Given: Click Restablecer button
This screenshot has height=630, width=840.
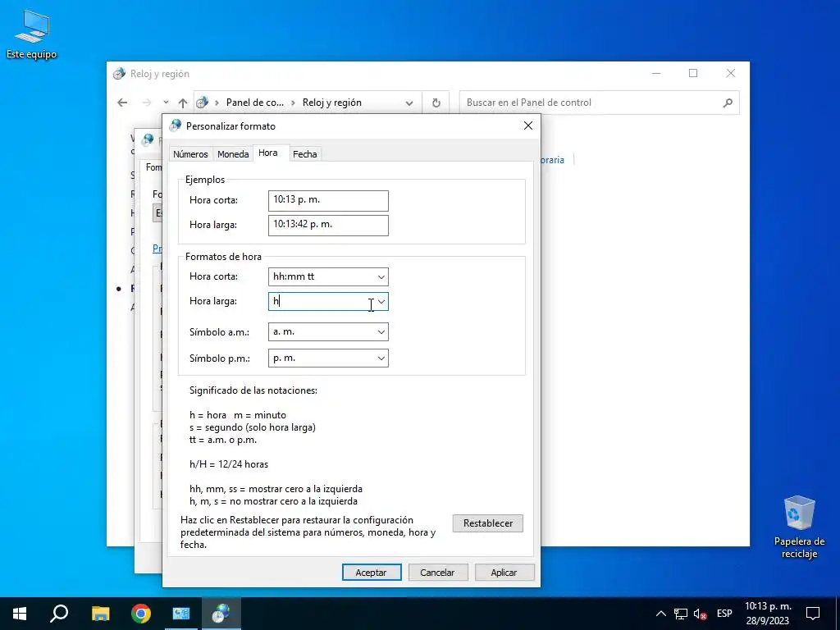Looking at the screenshot, I should point(487,523).
